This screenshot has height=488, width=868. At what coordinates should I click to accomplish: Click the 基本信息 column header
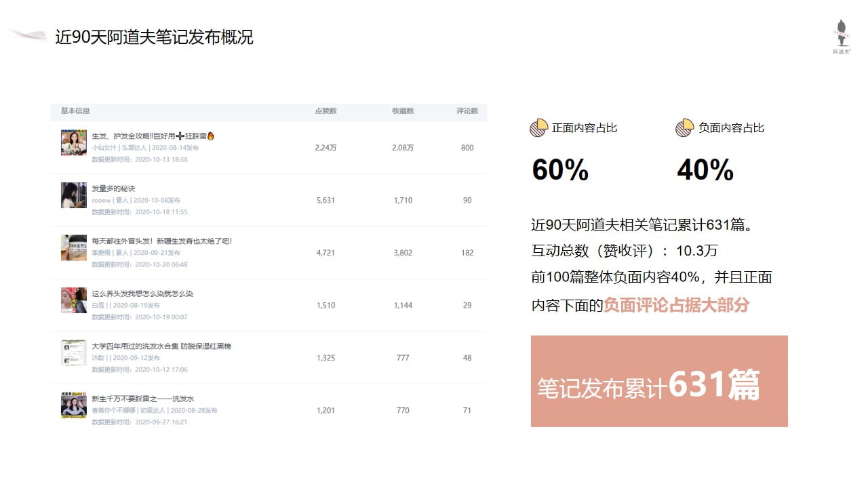pos(75,110)
